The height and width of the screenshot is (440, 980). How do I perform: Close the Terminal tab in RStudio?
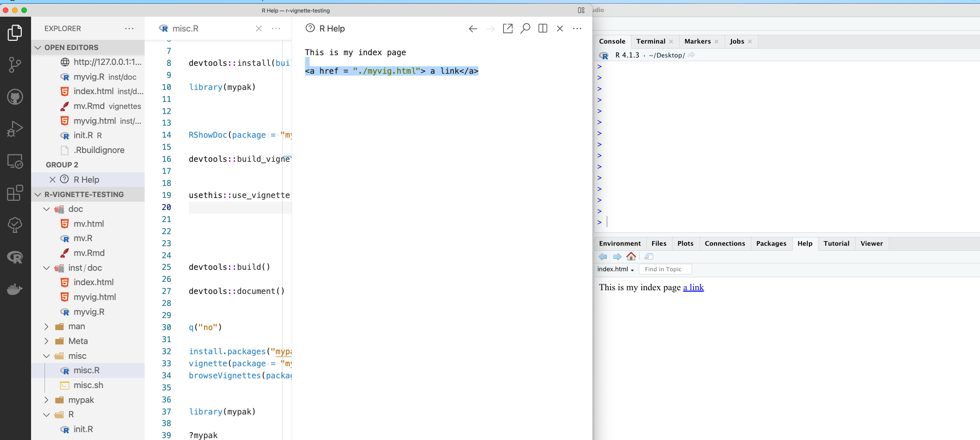click(671, 42)
